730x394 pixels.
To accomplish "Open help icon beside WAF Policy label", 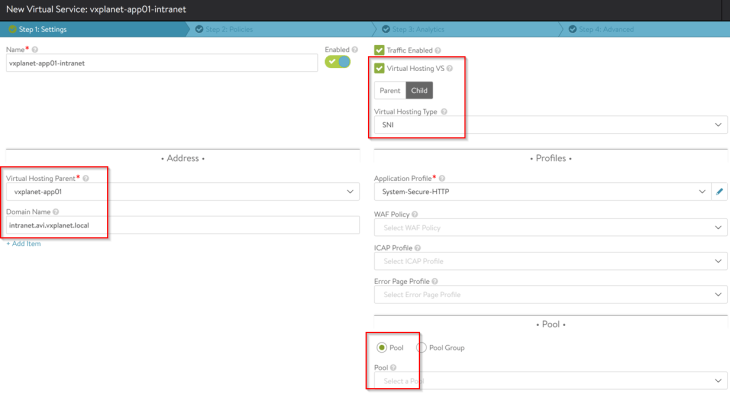I will 415,214.
